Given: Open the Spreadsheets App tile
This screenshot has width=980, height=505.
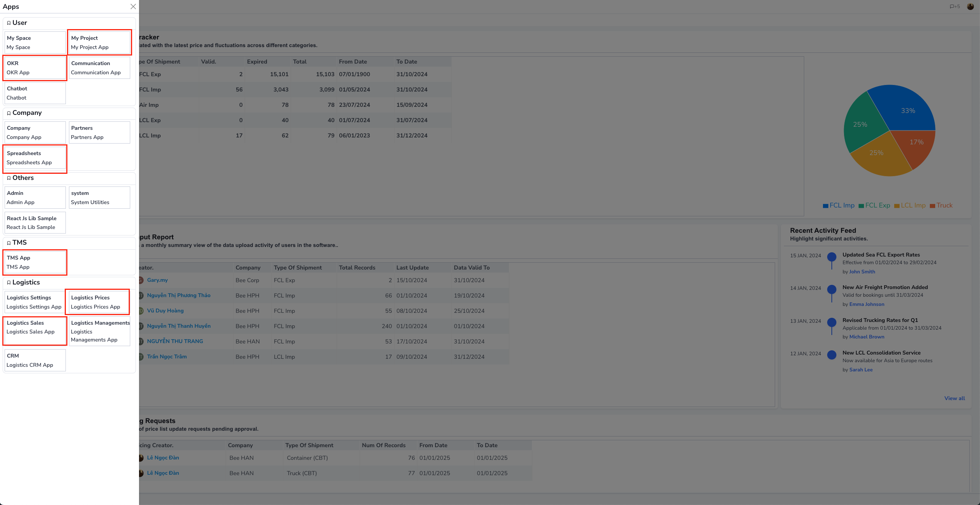Looking at the screenshot, I should pos(35,158).
